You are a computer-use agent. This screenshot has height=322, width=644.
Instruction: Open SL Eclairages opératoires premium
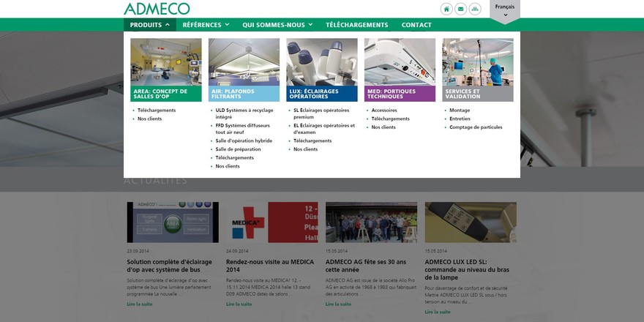[x=321, y=113]
